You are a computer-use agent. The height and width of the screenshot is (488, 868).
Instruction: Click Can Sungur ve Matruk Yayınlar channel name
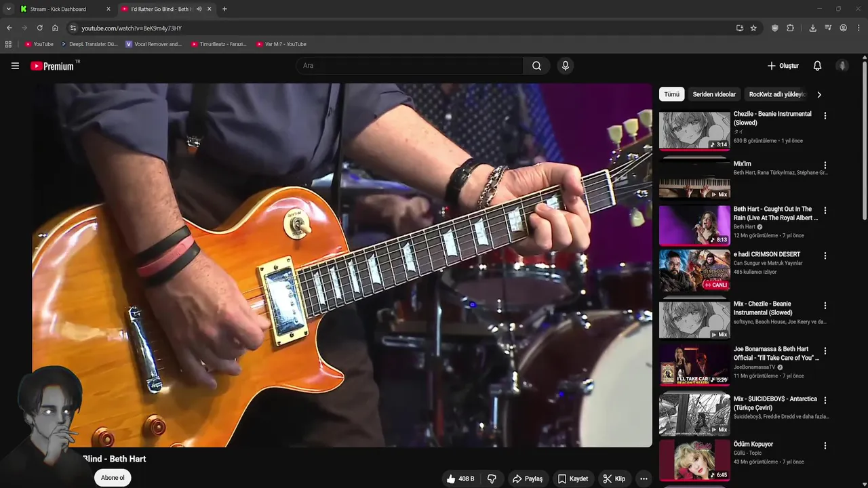768,263
